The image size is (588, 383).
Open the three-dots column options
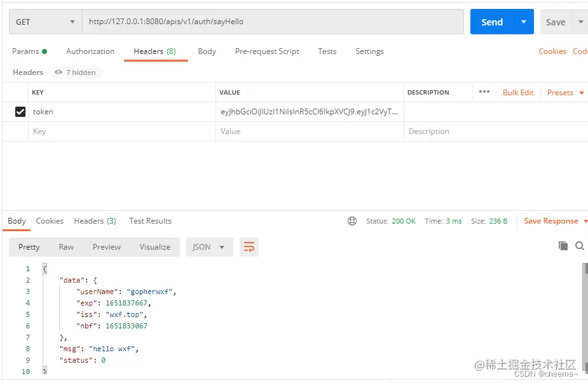click(x=484, y=92)
